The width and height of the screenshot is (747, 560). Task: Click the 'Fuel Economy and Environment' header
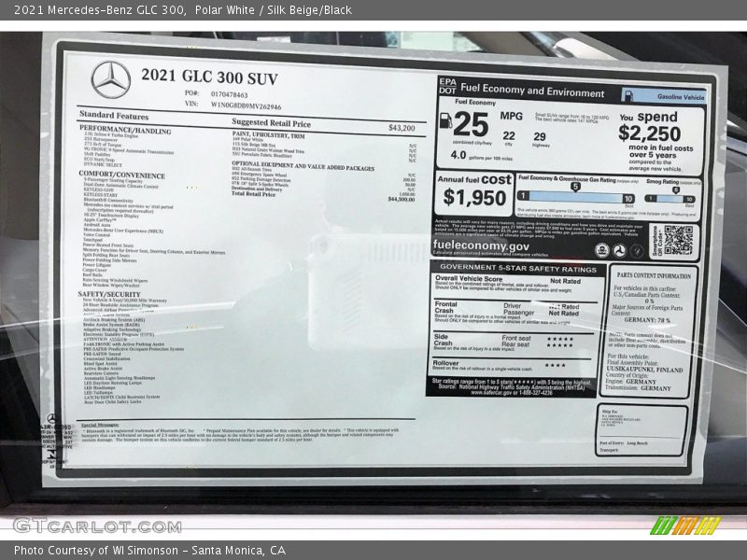coord(532,90)
